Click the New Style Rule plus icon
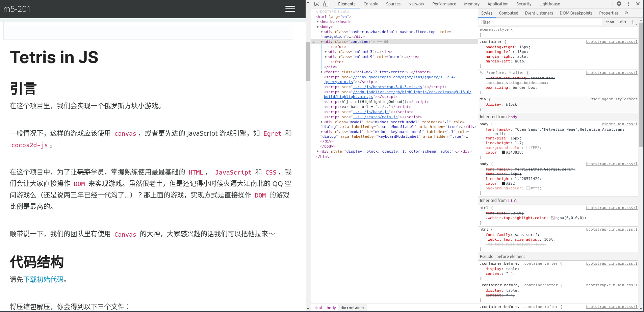 633,22
